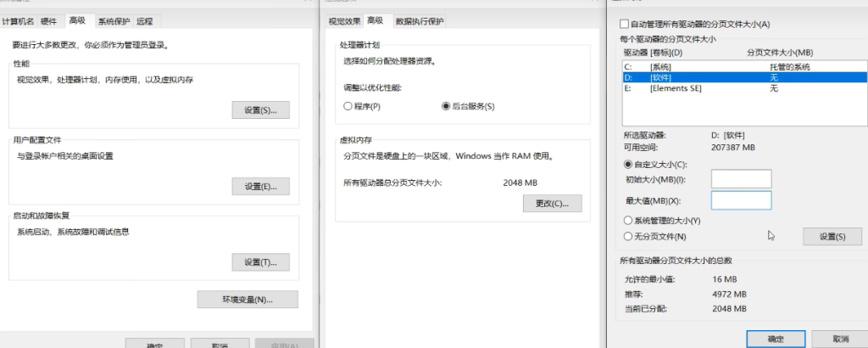Enable 自动管理所有驱动器的分页文件大小 checkbox
868x348 pixels.
coord(626,24)
